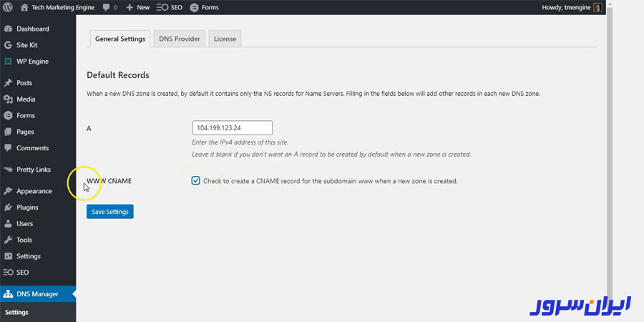Open the License tab
The width and height of the screenshot is (644, 322).
(225, 39)
